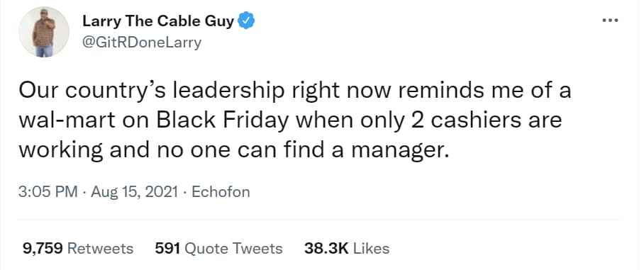644x270 pixels.
Task: Click the 3:05 PM timestamp
Action: [48, 192]
